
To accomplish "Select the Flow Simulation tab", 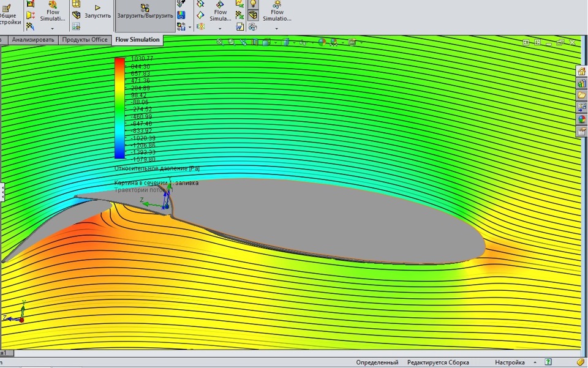I will [x=137, y=40].
